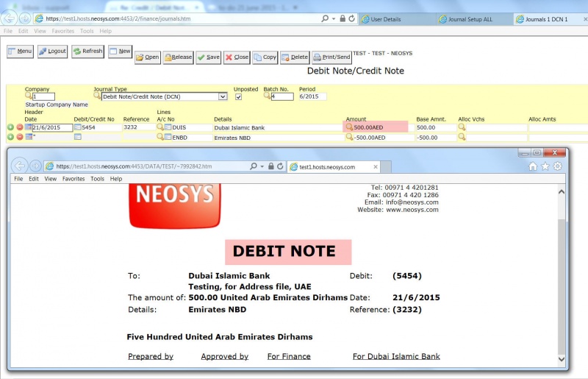This screenshot has width=588, height=379.
Task: Click the Company input field
Action: [x=43, y=96]
